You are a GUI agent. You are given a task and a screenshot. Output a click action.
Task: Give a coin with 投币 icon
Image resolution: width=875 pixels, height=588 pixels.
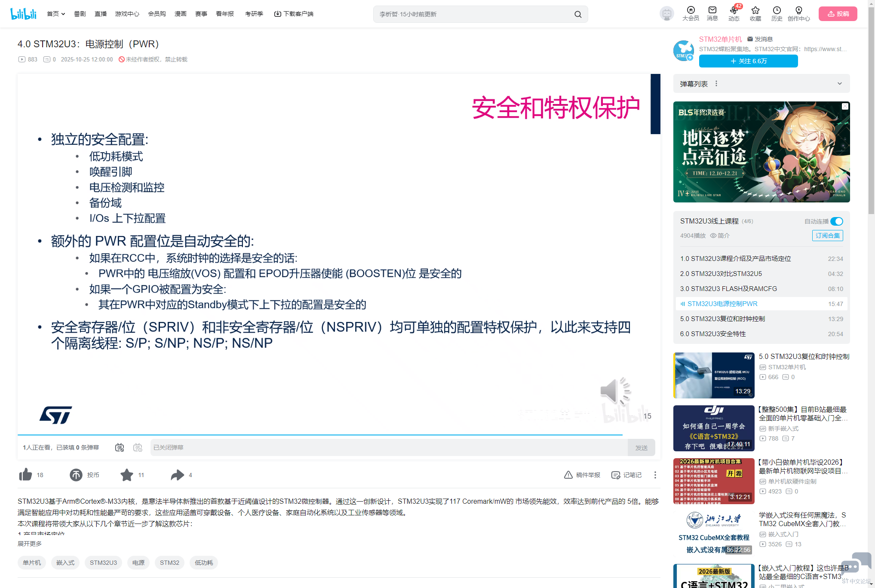click(x=76, y=475)
